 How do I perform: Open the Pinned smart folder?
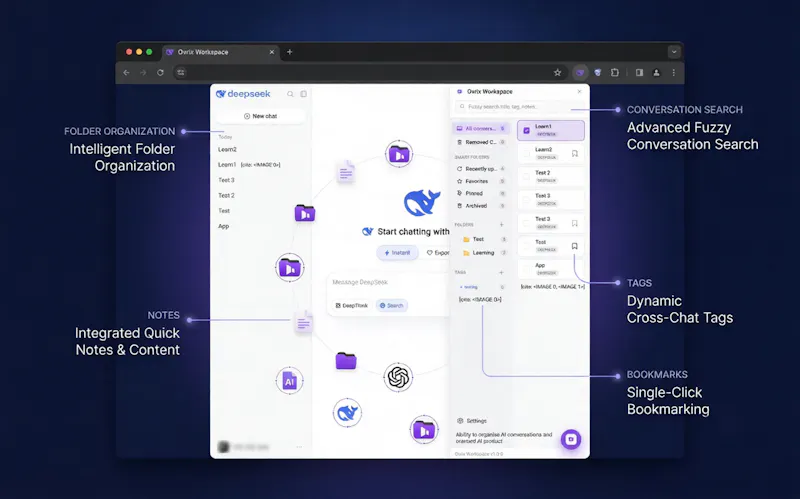(x=481, y=193)
